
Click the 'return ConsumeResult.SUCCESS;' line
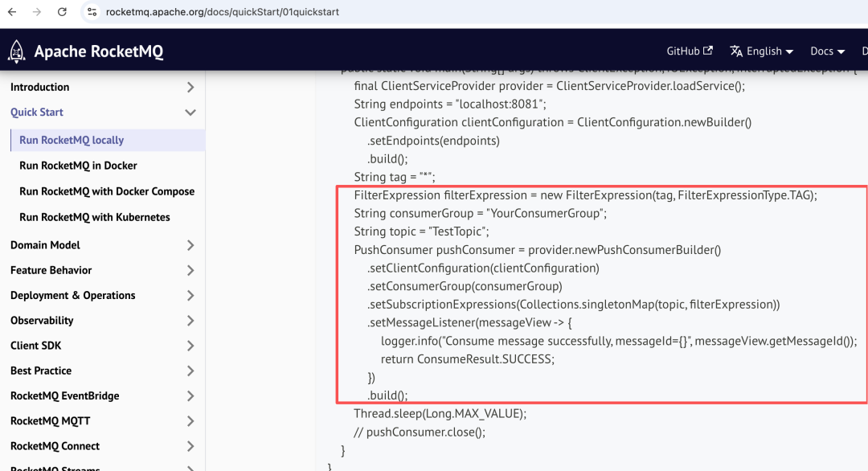(467, 359)
